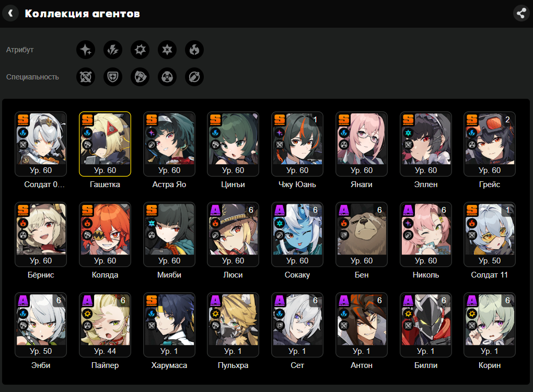Go back using the arrow beside Коллекция агентов
Screen dimensions: 533x392
click(10, 13)
